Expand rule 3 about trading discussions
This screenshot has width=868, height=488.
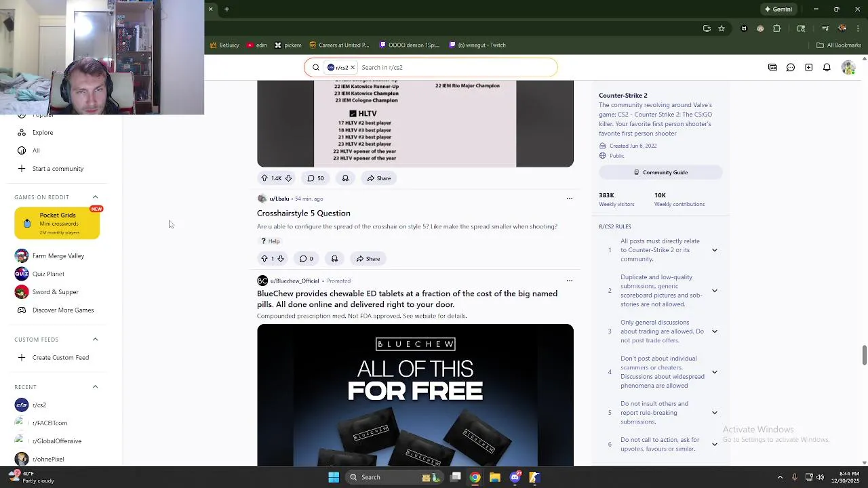pos(714,331)
